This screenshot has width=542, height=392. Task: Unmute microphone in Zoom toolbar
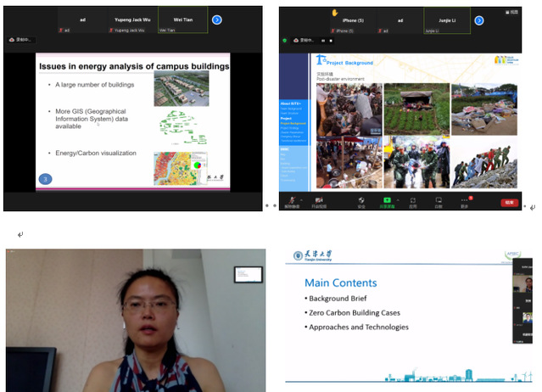point(291,200)
